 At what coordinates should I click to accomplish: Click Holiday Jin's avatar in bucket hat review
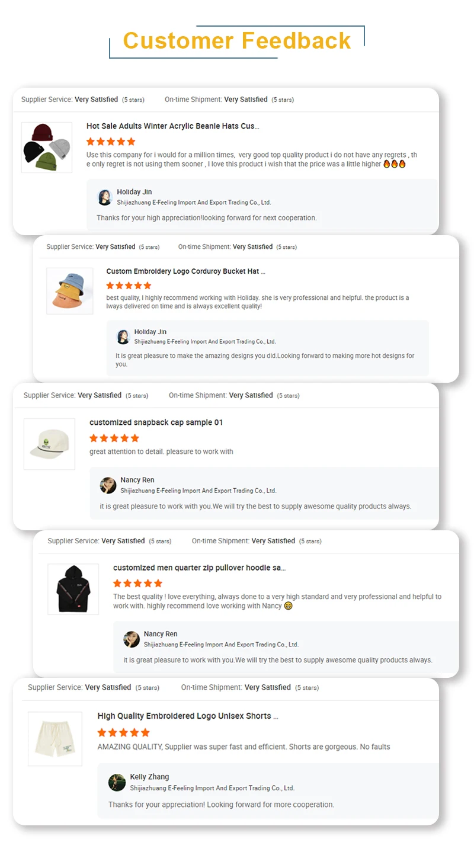point(123,337)
